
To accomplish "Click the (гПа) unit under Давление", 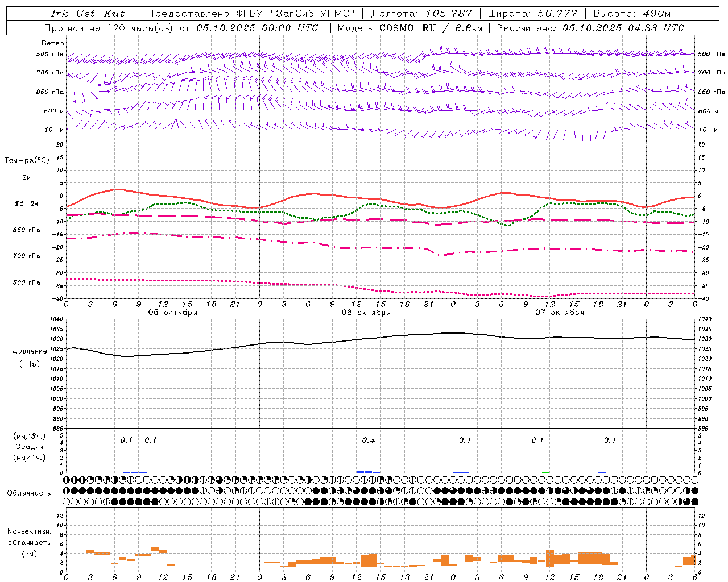I will pos(29,364).
